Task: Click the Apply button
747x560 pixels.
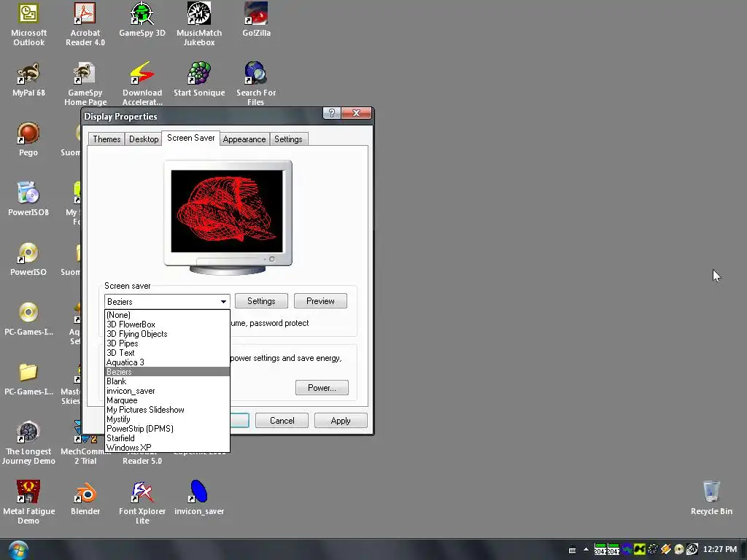Action: [341, 421]
